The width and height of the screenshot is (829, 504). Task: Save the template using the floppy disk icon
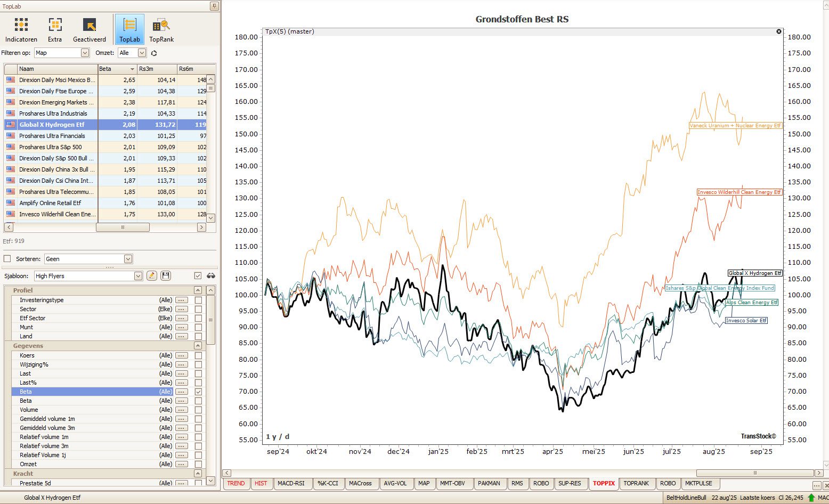(x=165, y=275)
